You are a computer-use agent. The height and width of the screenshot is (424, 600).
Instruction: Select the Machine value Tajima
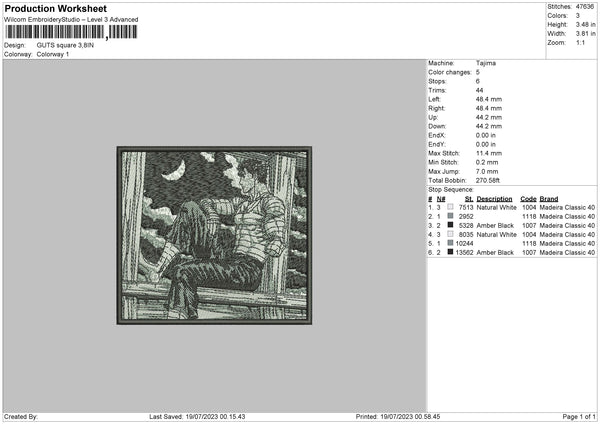click(x=486, y=63)
